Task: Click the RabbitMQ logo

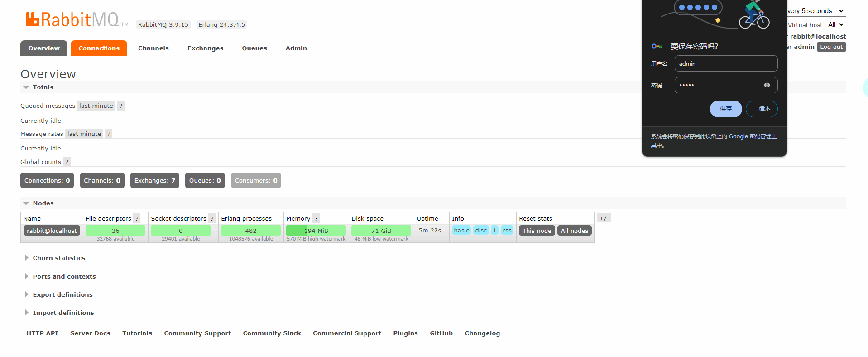Action: [x=77, y=20]
